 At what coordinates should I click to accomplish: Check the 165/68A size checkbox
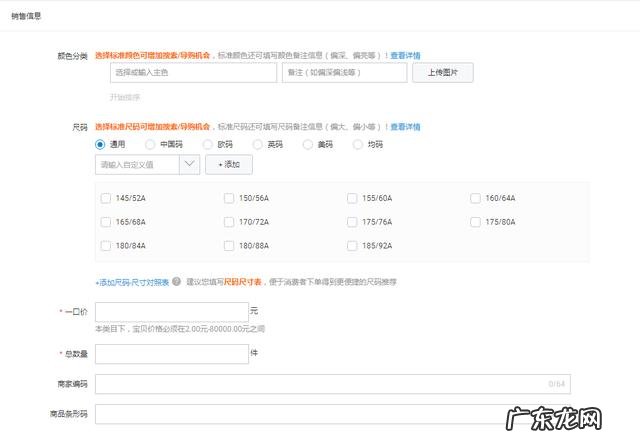pyautogui.click(x=106, y=222)
